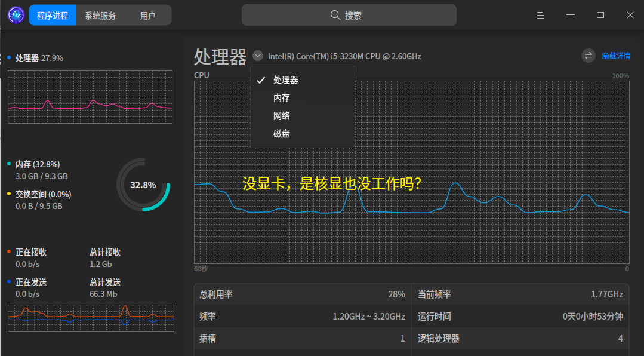Close the system monitor window
This screenshot has width=644, height=356.
(630, 15)
